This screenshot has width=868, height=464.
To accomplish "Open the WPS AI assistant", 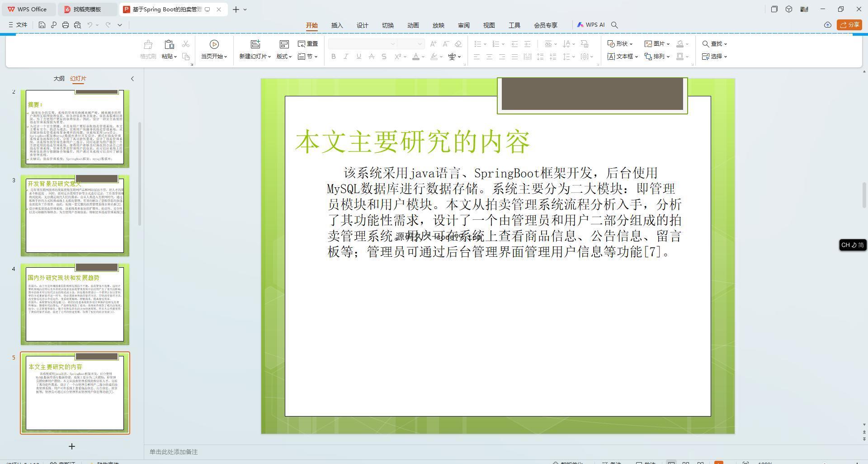I will tap(591, 25).
